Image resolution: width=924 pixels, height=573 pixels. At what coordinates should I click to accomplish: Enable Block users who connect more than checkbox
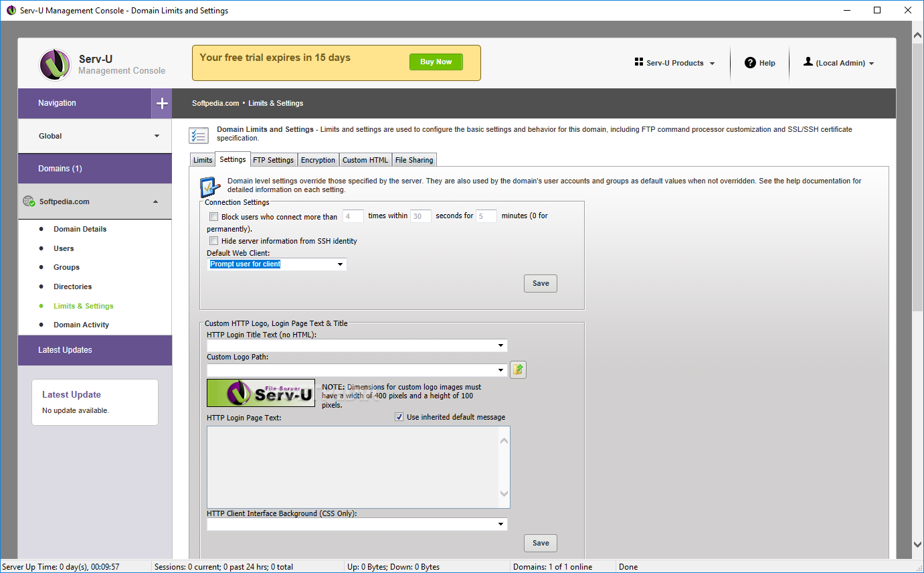(x=213, y=217)
